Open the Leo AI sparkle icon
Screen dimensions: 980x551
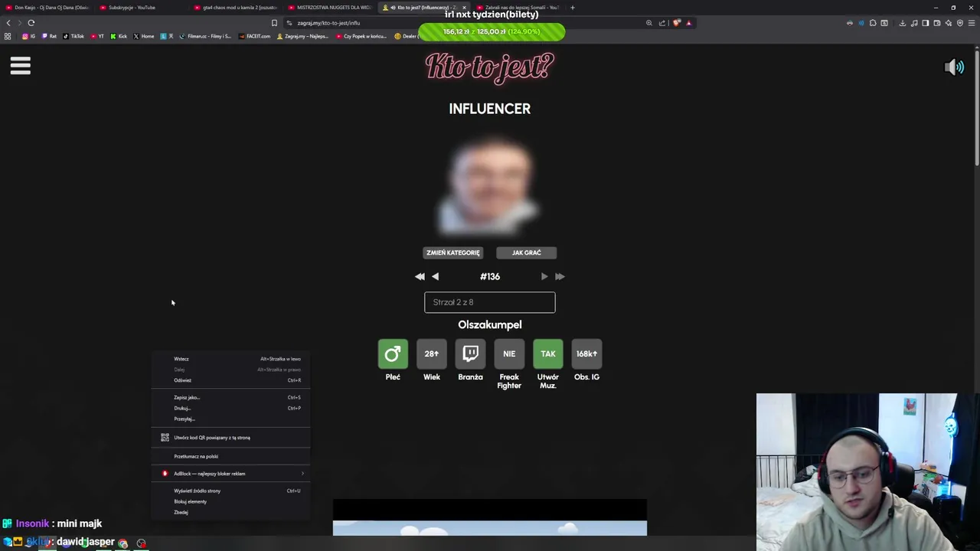point(949,23)
